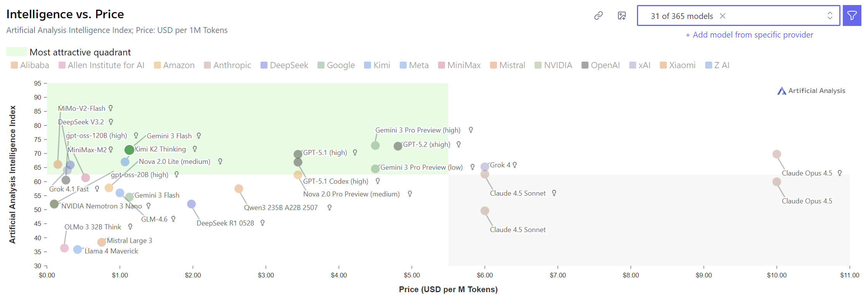868x303 pixels.
Task: Click the xAI legend color swatch
Action: coord(633,65)
